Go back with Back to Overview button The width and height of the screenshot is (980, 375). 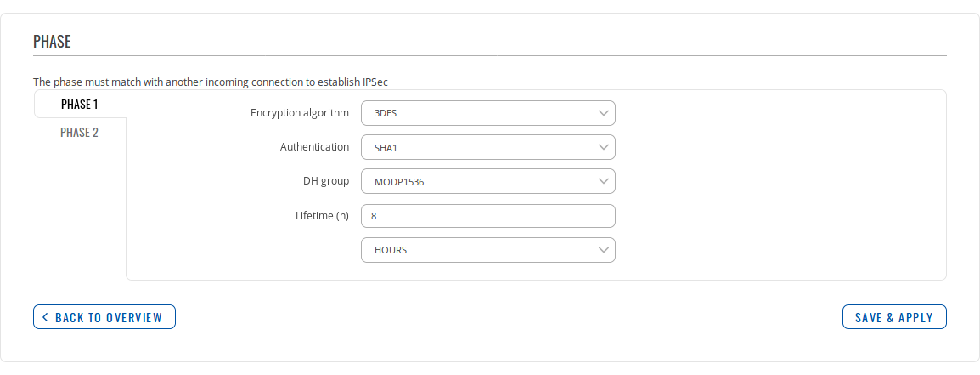pos(104,317)
